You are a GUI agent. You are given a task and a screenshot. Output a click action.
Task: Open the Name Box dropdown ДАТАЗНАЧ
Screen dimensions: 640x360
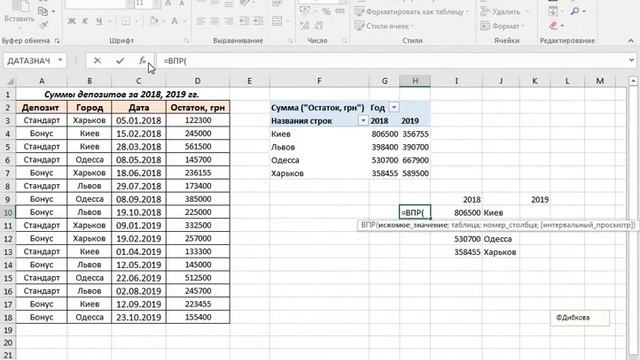point(60,60)
